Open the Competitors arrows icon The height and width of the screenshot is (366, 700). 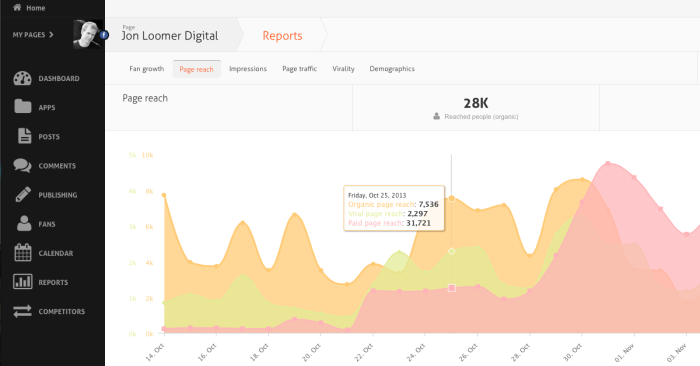point(22,311)
